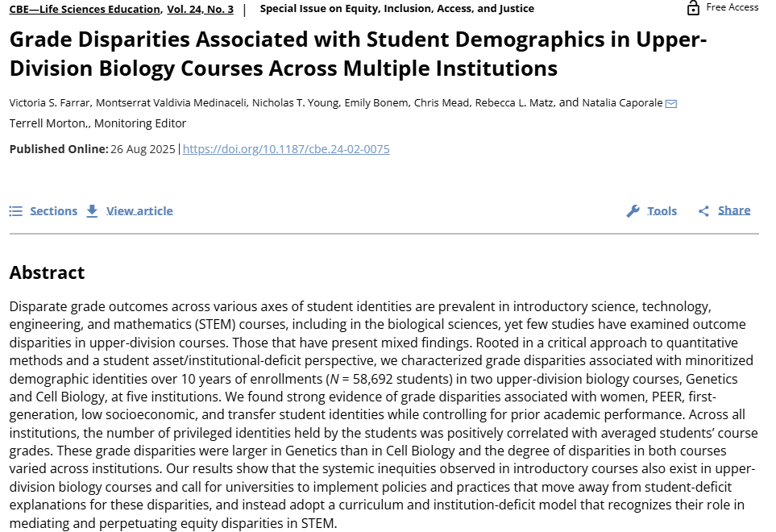Click the email envelope icon after Natalia Caporale
776x532 pixels.
pyautogui.click(x=670, y=103)
